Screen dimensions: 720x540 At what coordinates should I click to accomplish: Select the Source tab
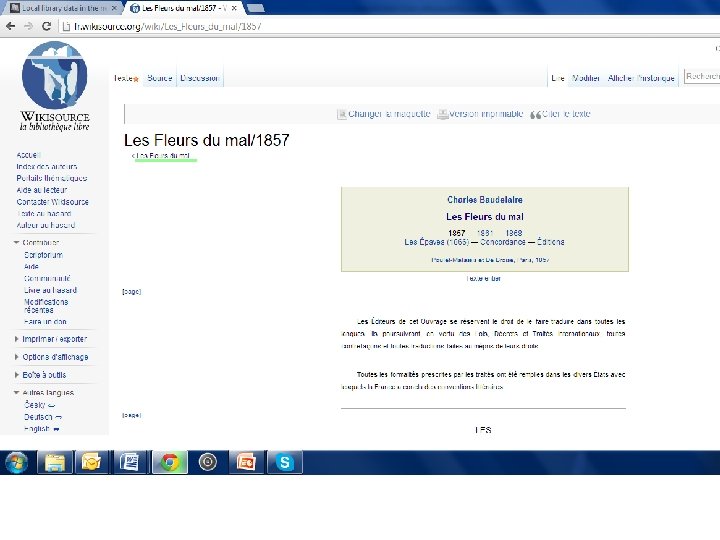point(160,78)
